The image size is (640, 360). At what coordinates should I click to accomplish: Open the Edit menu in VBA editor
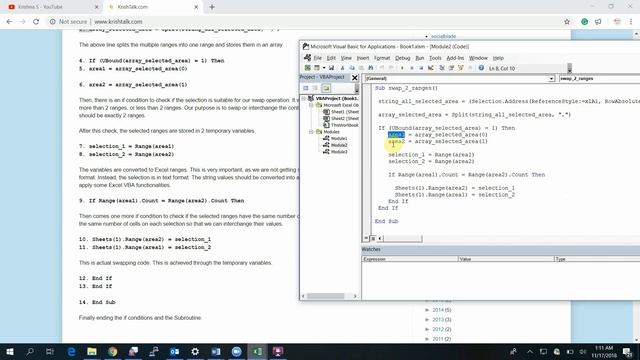click(x=331, y=58)
